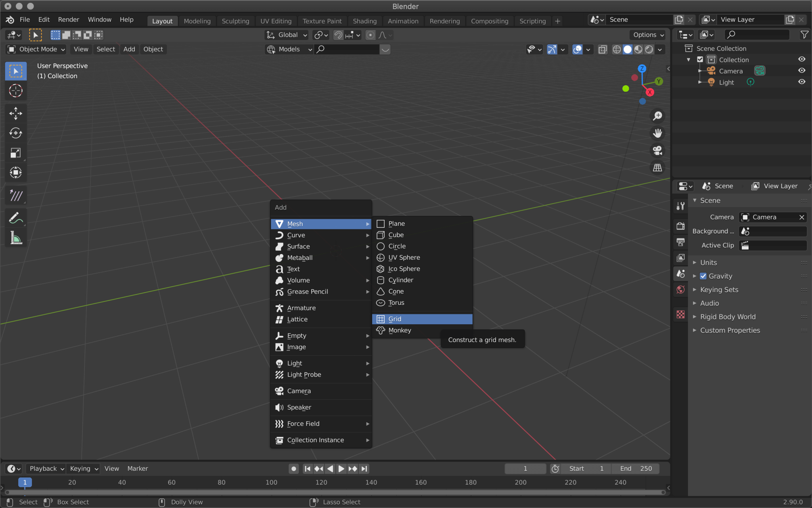The image size is (812, 508).
Task: Enable snapping with the magnet icon
Action: coord(338,35)
